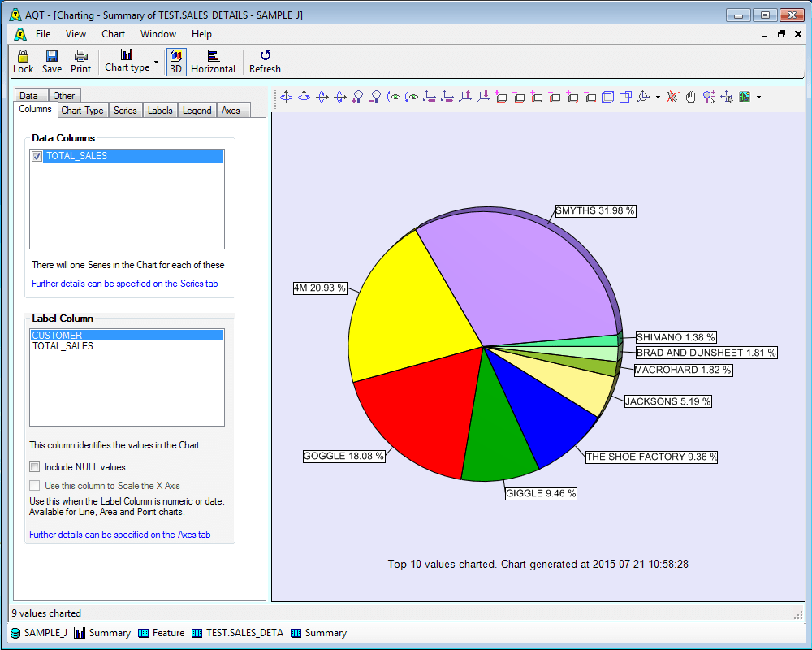Move chart right using the right-arrow axes icon
The image size is (812, 650).
447,97
